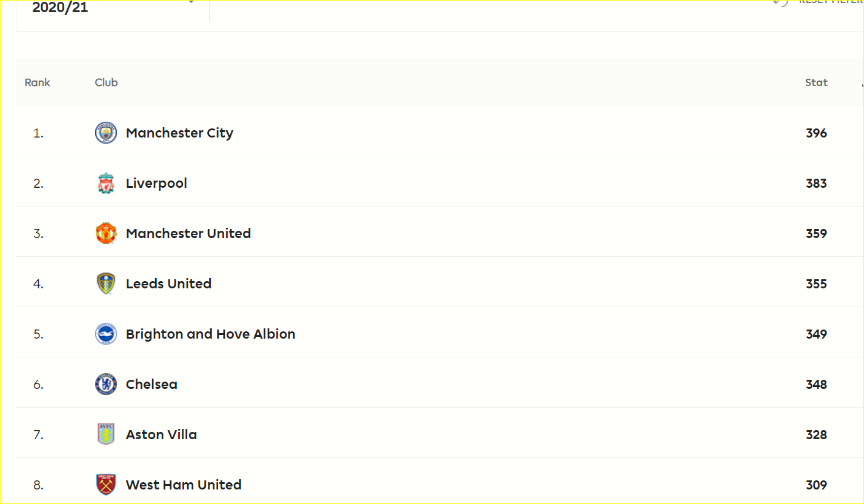Go to the Chelsea club page
The width and height of the screenshot is (864, 504).
click(x=151, y=384)
